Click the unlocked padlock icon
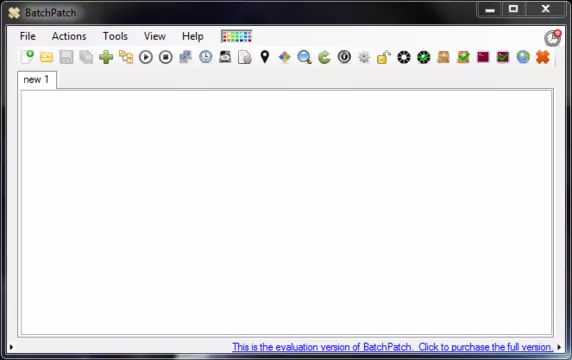 (383, 57)
